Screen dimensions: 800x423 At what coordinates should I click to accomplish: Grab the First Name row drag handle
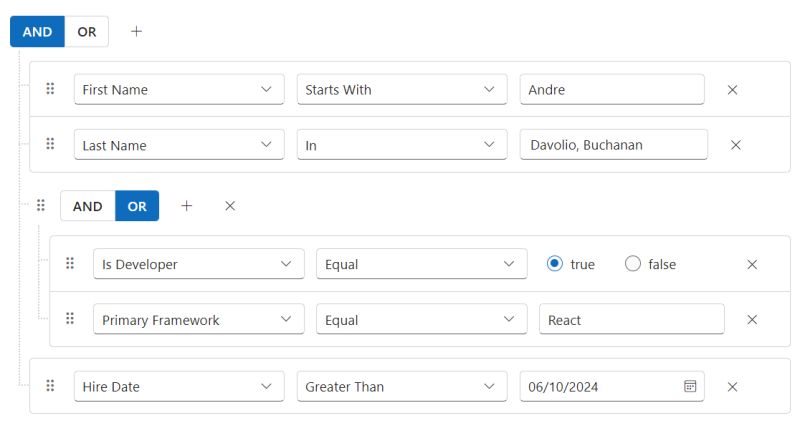point(50,89)
